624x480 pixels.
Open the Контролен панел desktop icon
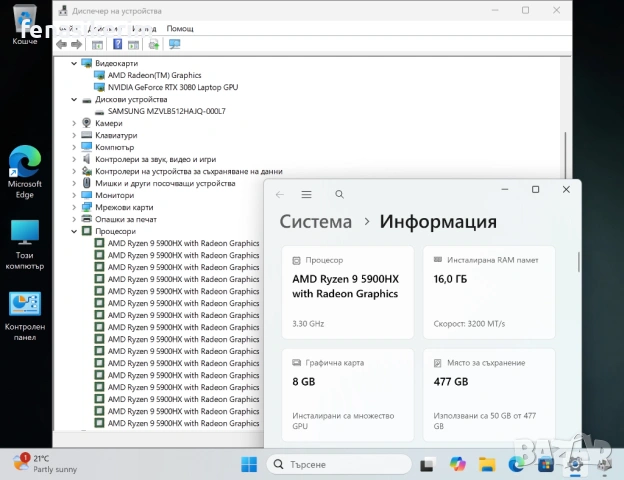coord(25,316)
